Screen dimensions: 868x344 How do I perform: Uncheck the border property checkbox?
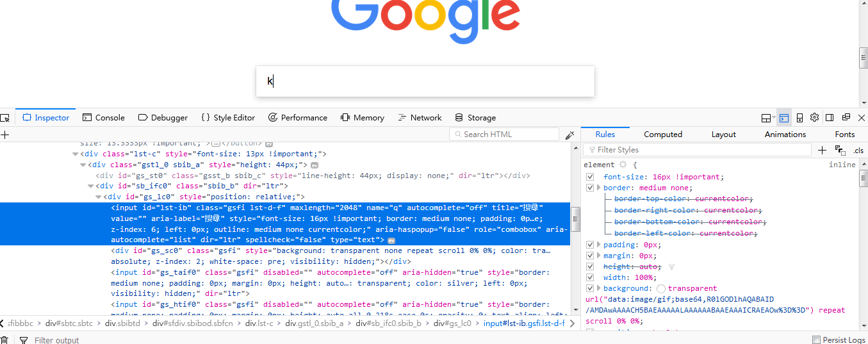coord(591,188)
